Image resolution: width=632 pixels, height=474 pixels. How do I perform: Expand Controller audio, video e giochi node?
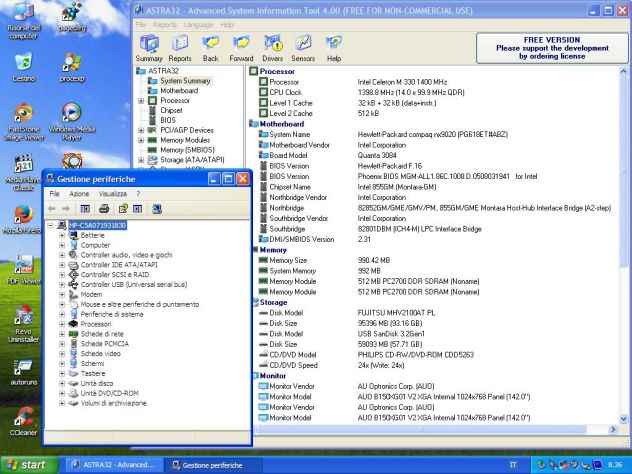point(62,255)
